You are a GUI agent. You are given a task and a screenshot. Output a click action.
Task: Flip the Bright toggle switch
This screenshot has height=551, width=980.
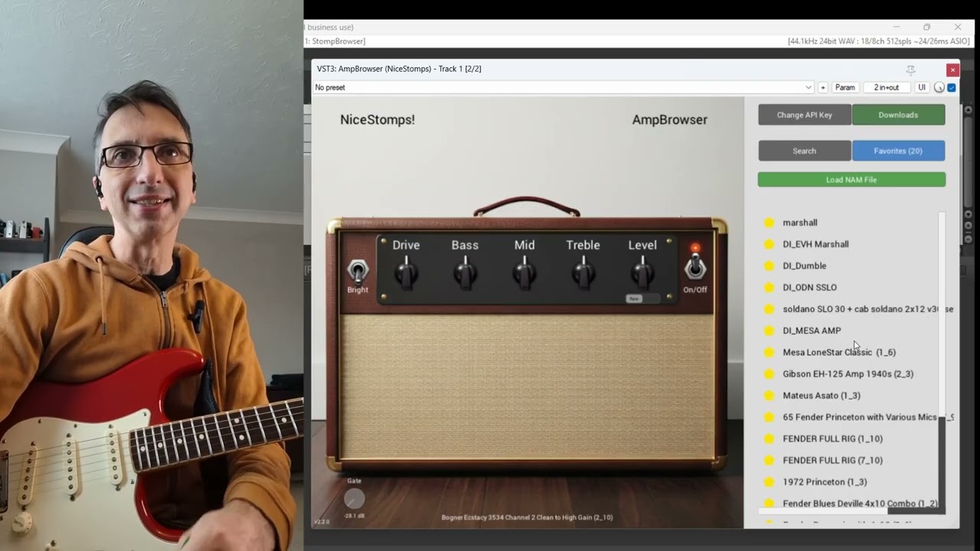pos(358,270)
